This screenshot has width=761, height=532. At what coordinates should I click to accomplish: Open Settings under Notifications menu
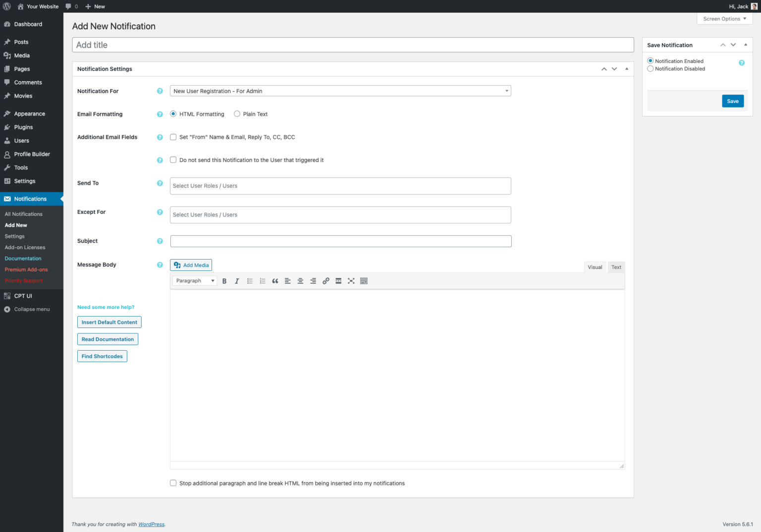click(x=14, y=236)
